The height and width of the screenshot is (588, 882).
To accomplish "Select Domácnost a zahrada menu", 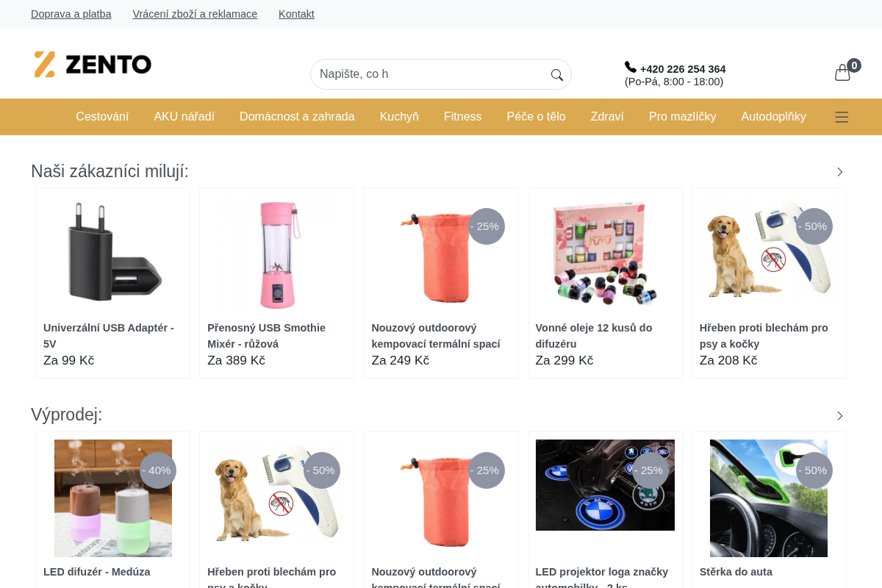I will click(x=297, y=117).
